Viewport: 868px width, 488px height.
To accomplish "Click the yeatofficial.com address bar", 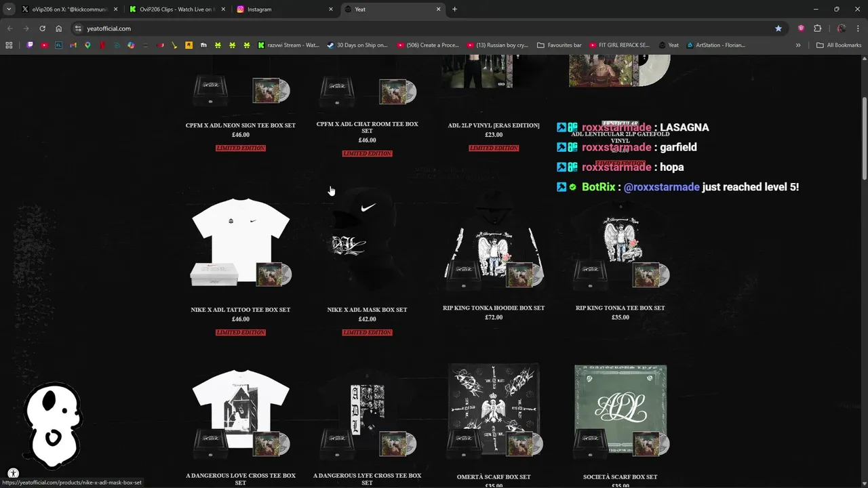I will [427, 28].
